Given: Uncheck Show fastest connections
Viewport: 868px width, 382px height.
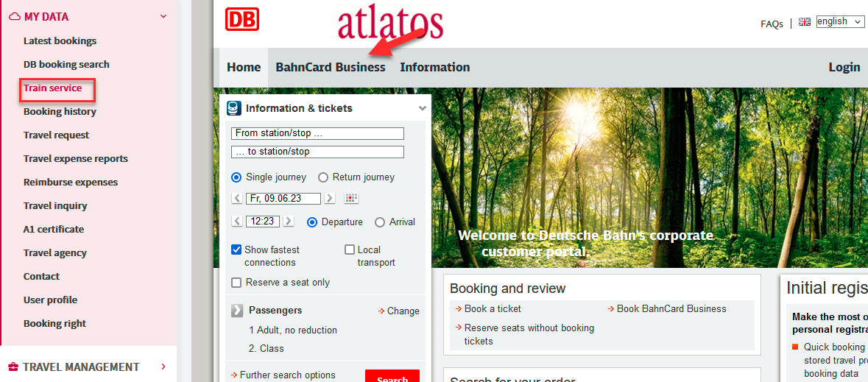Looking at the screenshot, I should (x=236, y=250).
